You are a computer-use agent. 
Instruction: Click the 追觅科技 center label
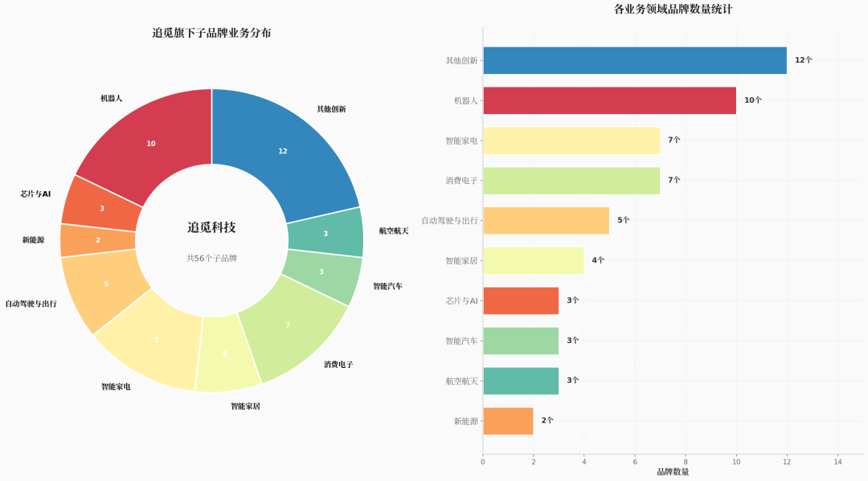pos(211,226)
